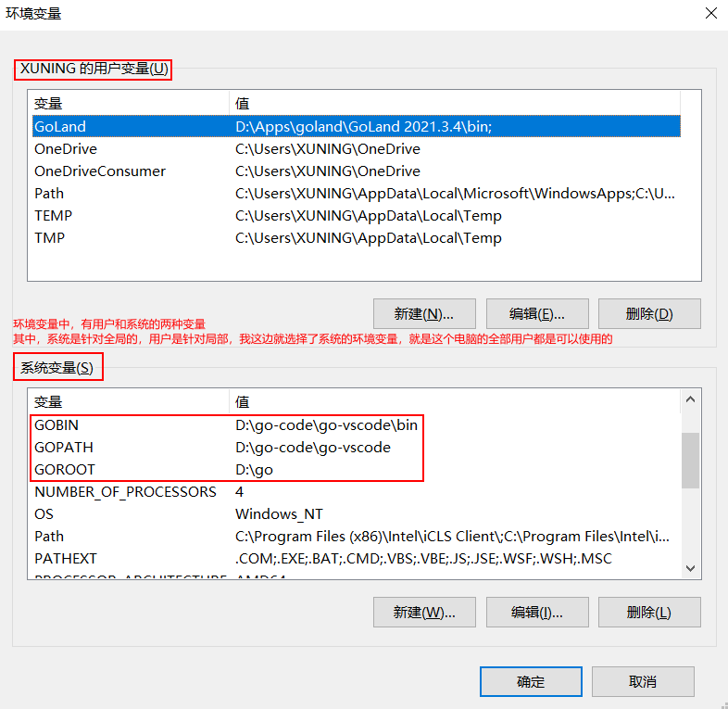Viewport: 728px width, 709px height.
Task: Select the OneDriveConsumer user variable row
Action: pyautogui.click(x=356, y=171)
